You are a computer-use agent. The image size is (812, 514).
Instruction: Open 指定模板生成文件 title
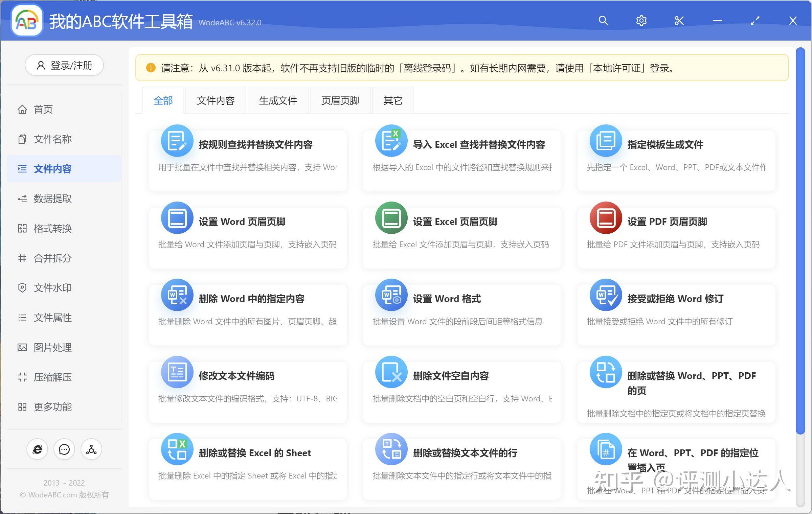pyautogui.click(x=665, y=145)
